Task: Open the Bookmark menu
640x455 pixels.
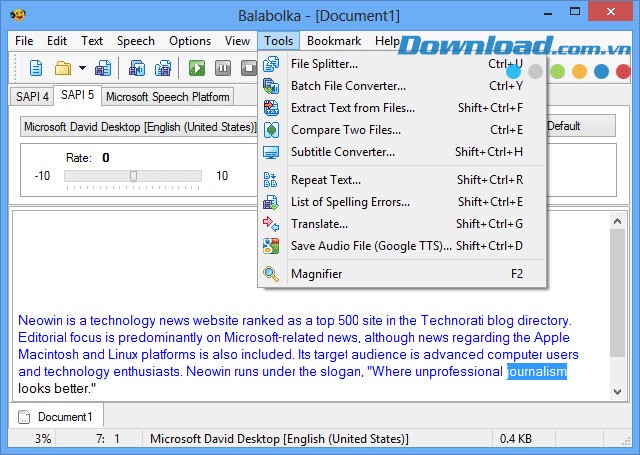Action: 334,41
